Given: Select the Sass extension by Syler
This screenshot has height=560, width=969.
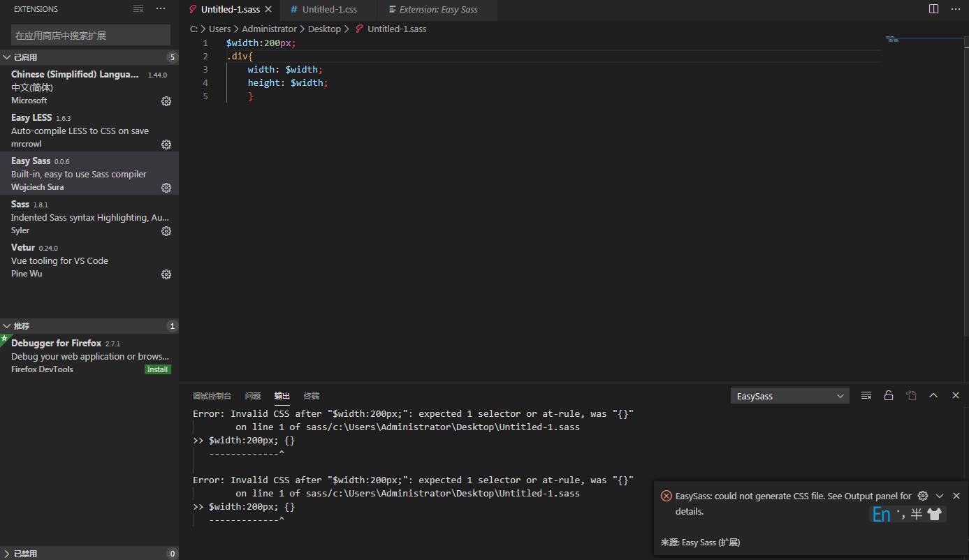Looking at the screenshot, I should [89, 217].
